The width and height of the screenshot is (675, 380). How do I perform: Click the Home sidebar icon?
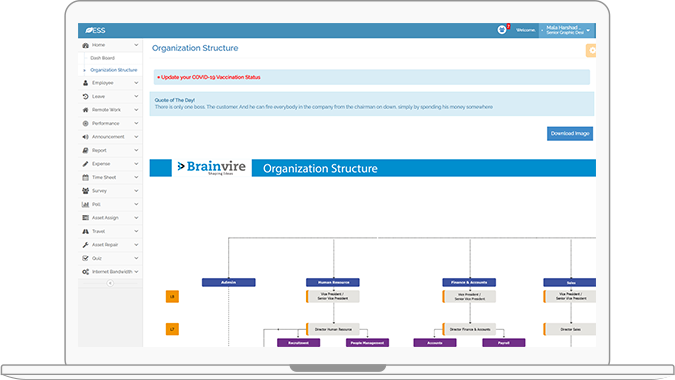pos(85,45)
